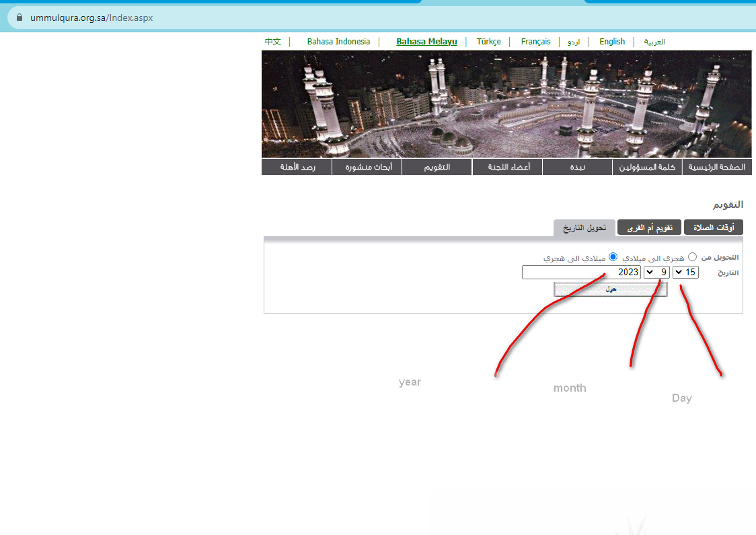Click the lock icon in address bar

(20, 17)
